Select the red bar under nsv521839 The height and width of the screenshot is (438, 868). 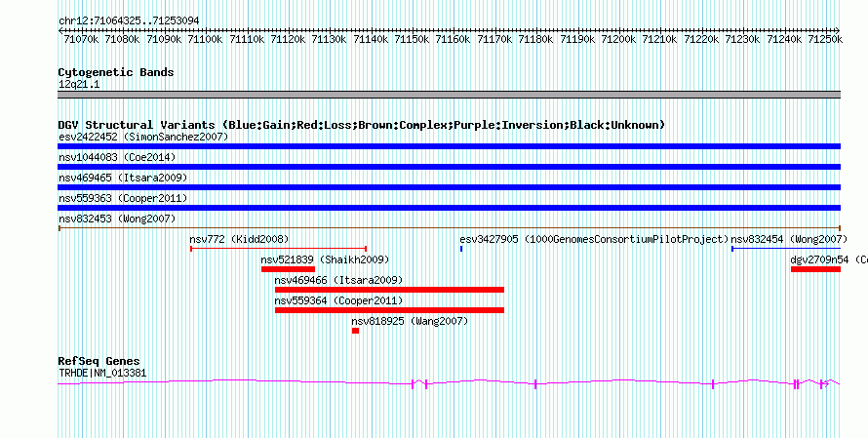[x=288, y=269]
